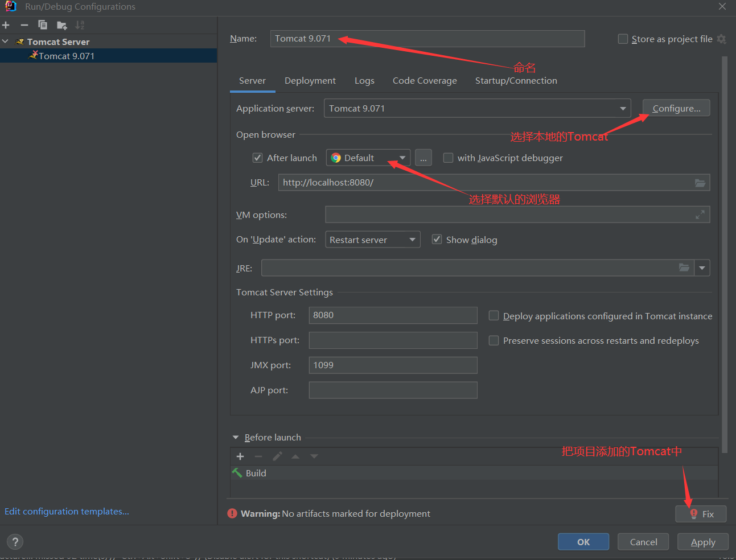This screenshot has width=736, height=560.
Task: Uncheck After launch checkbox
Action: point(258,158)
